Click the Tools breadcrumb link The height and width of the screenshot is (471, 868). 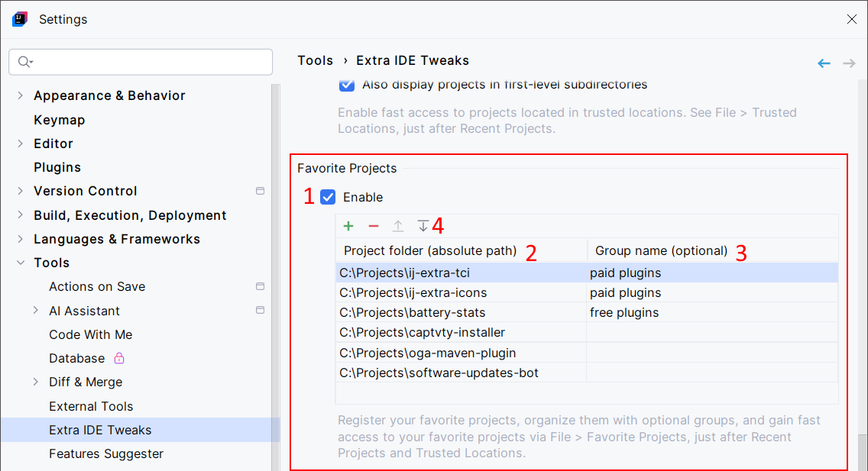(x=316, y=61)
